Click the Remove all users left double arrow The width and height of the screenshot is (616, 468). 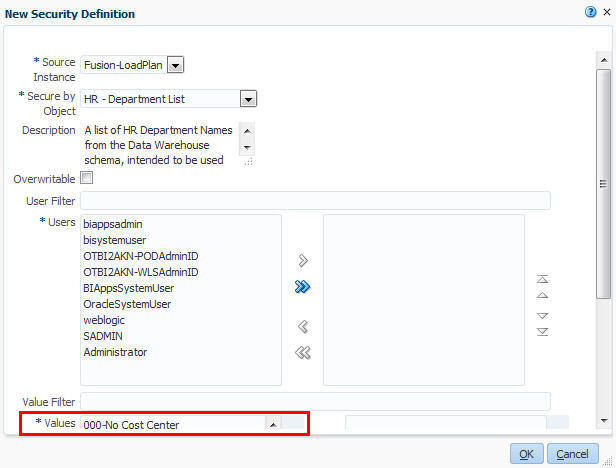(x=302, y=352)
